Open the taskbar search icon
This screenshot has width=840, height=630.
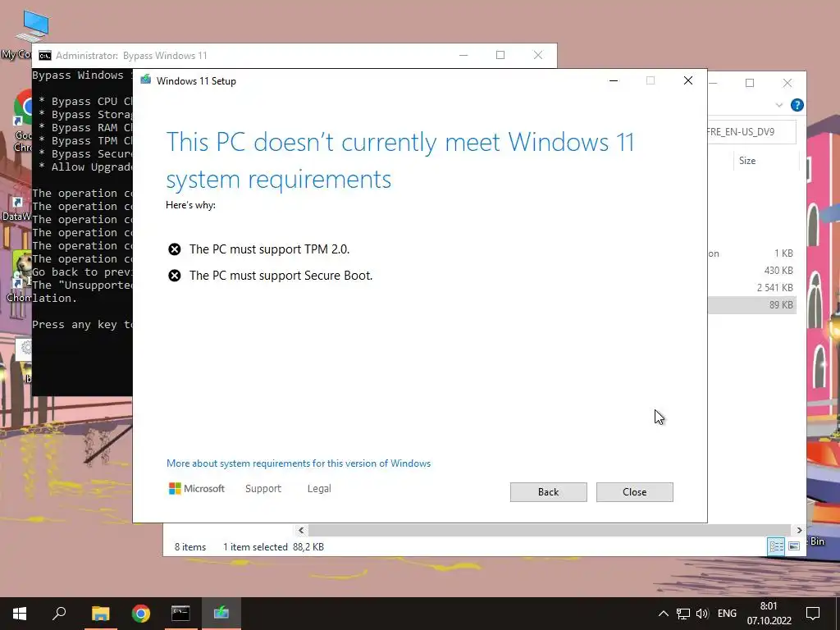click(59, 614)
